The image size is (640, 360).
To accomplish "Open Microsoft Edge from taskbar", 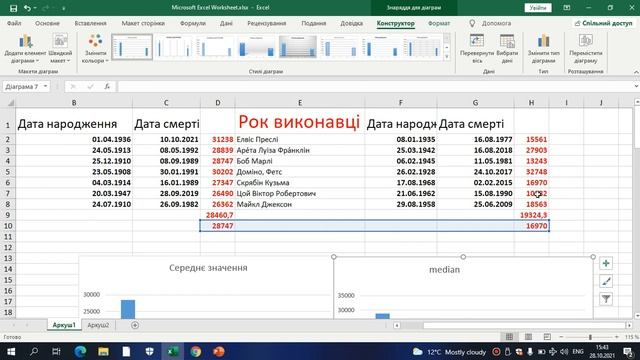I will pyautogui.click(x=80, y=351).
